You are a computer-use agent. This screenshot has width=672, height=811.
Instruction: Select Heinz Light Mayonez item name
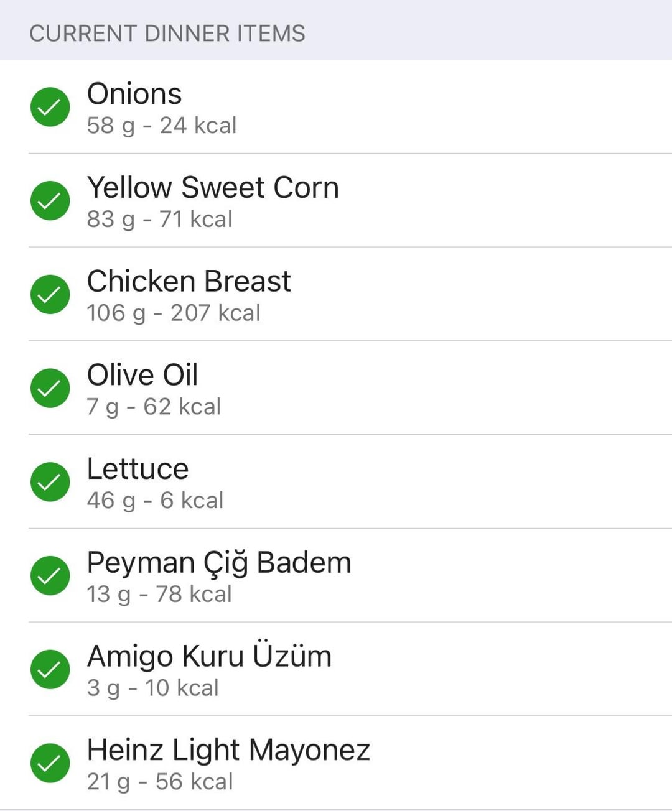pyautogui.click(x=228, y=750)
